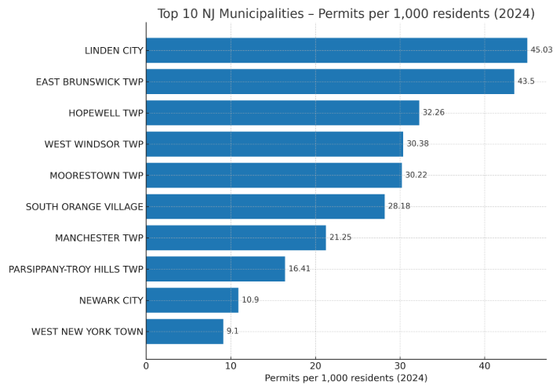Click the 20 tick on x-axis

pos(315,365)
